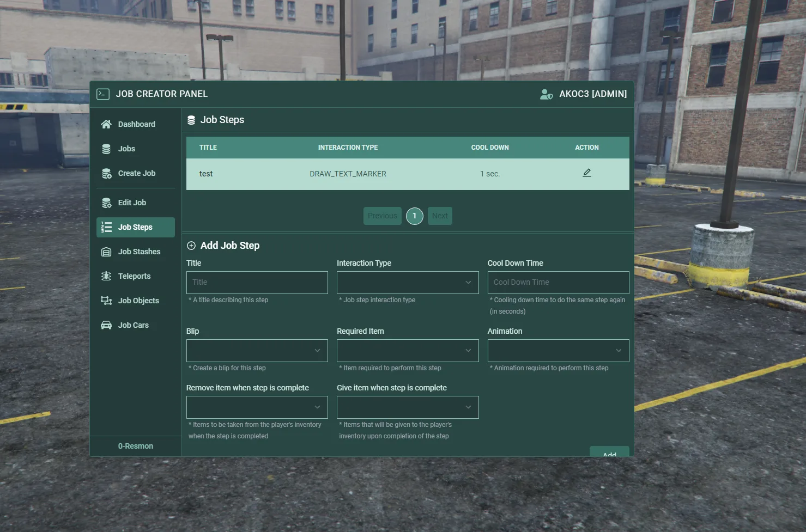
Task: Click the terminal icon beside Job Creator Panel
Action: click(103, 94)
